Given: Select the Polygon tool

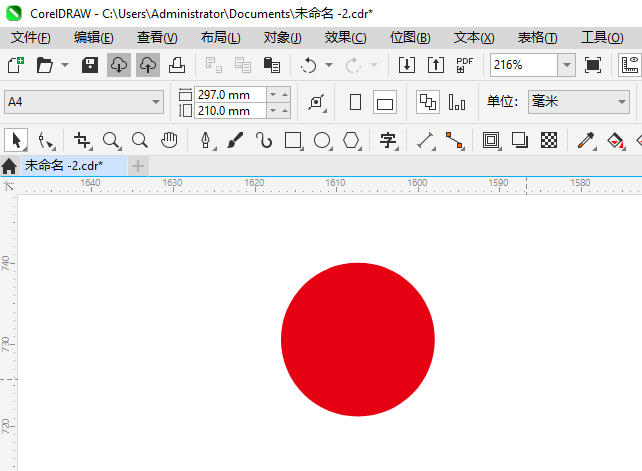Looking at the screenshot, I should pos(351,140).
